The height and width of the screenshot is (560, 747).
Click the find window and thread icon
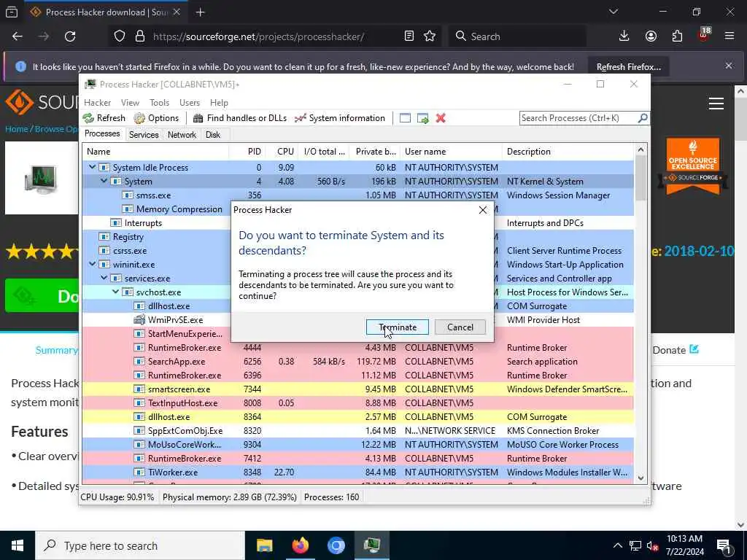click(423, 118)
